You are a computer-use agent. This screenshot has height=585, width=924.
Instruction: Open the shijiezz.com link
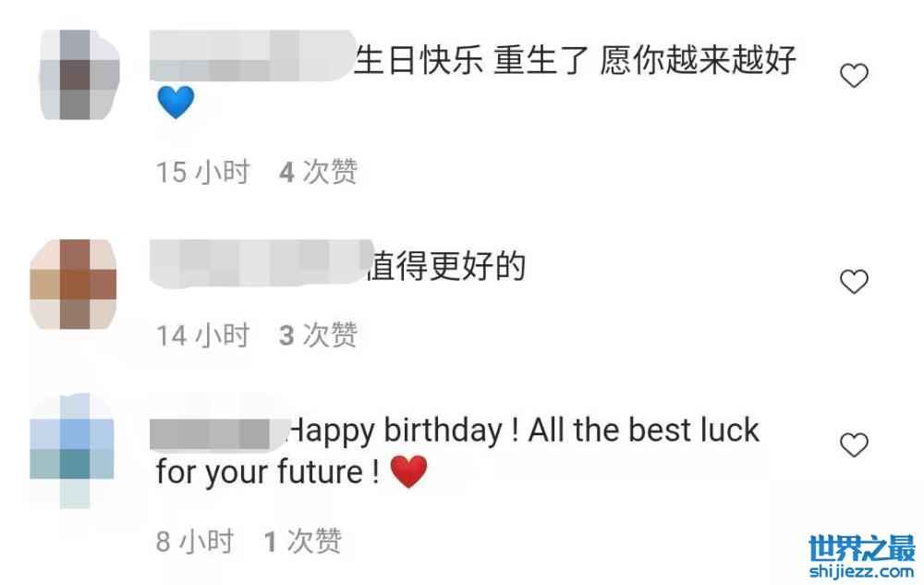(861, 571)
